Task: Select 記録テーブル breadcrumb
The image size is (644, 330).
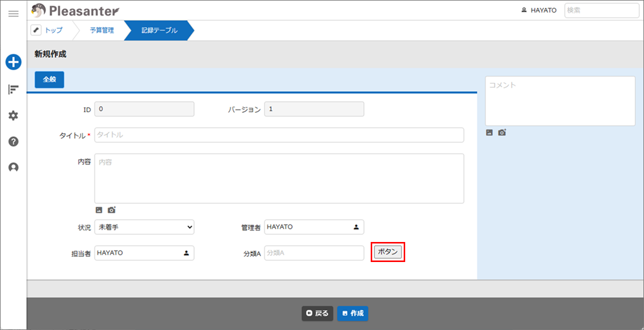Action: [x=159, y=30]
